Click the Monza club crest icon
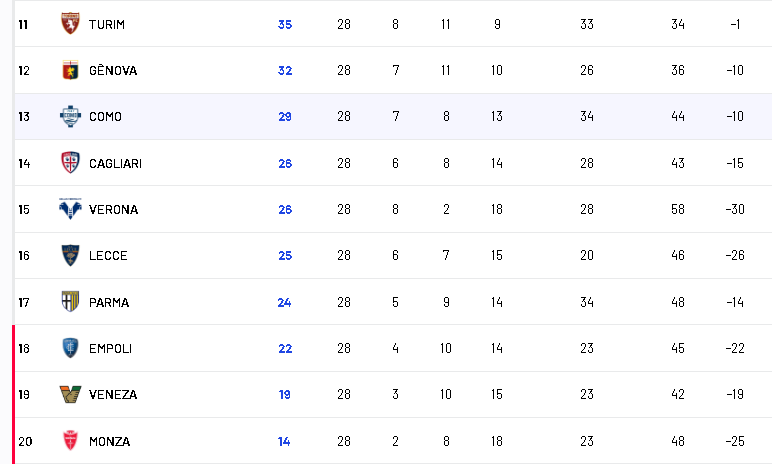Screen dimensions: 772x464 (69, 441)
